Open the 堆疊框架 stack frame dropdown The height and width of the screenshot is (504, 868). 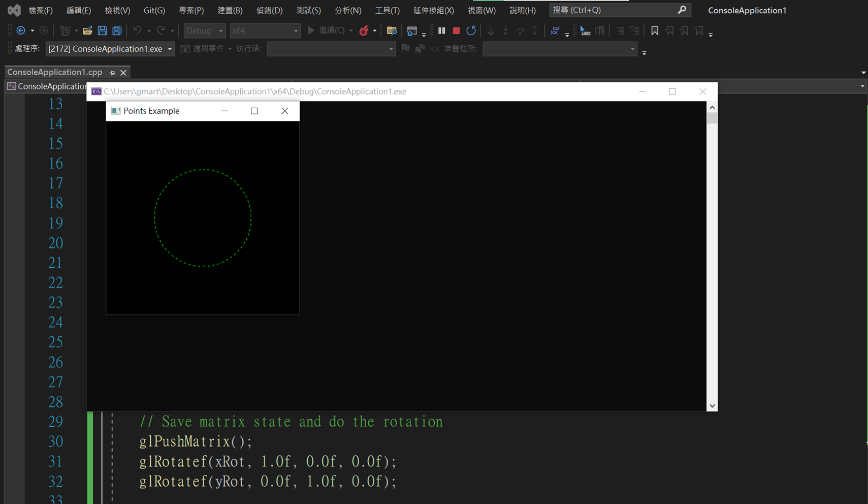click(x=632, y=49)
